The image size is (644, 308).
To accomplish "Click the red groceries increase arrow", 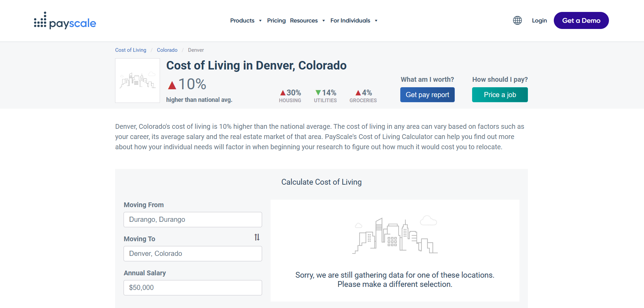I will [358, 93].
